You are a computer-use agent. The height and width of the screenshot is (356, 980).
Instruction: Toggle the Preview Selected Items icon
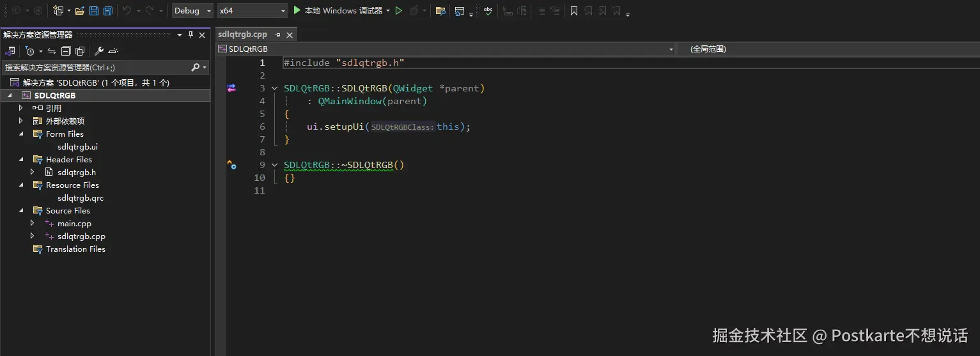point(113,51)
